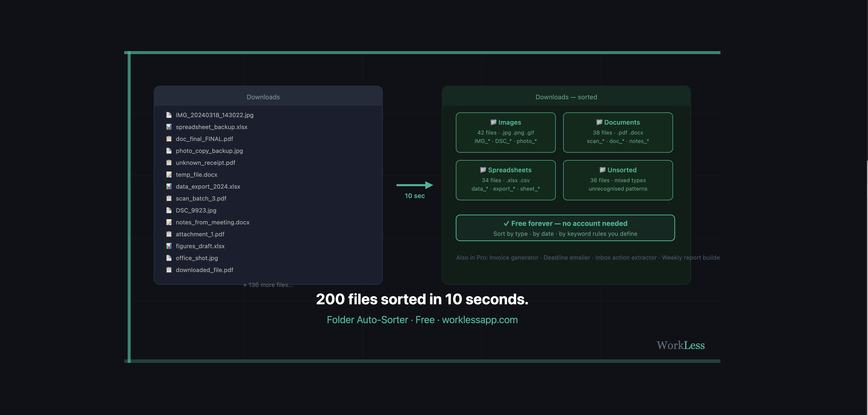Click the folder icon next to Documents

599,122
